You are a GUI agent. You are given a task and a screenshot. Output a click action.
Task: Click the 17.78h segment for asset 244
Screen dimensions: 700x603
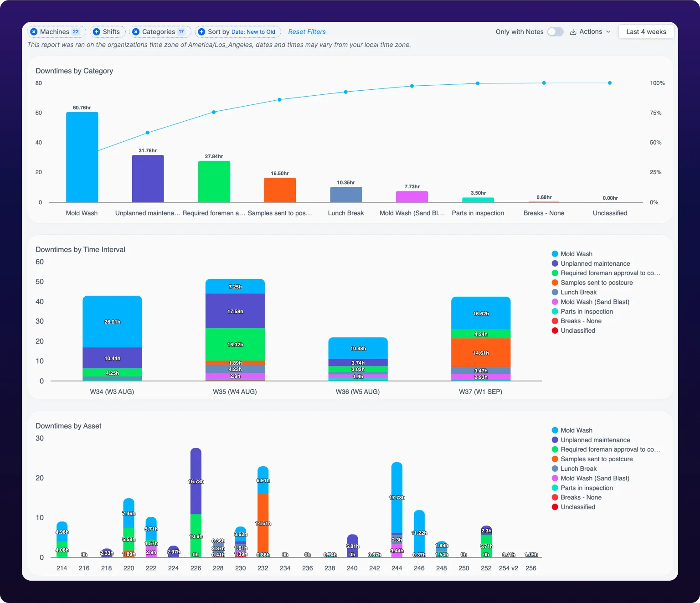[x=397, y=498]
